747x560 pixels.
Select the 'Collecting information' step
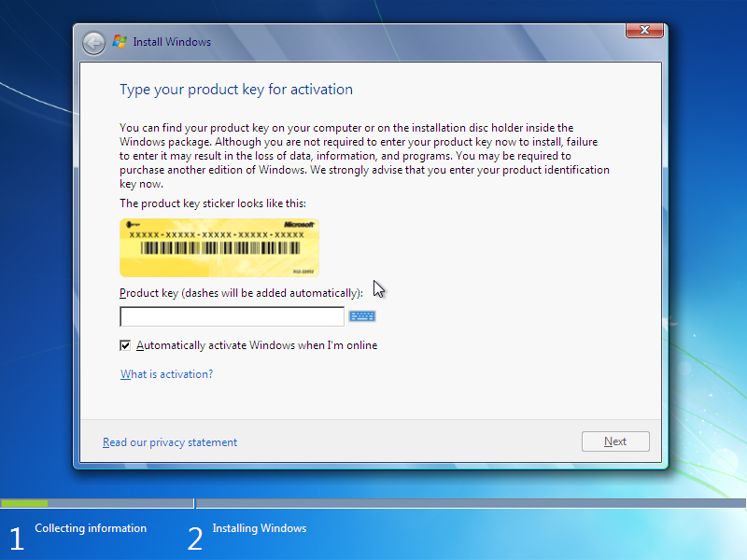click(91, 527)
